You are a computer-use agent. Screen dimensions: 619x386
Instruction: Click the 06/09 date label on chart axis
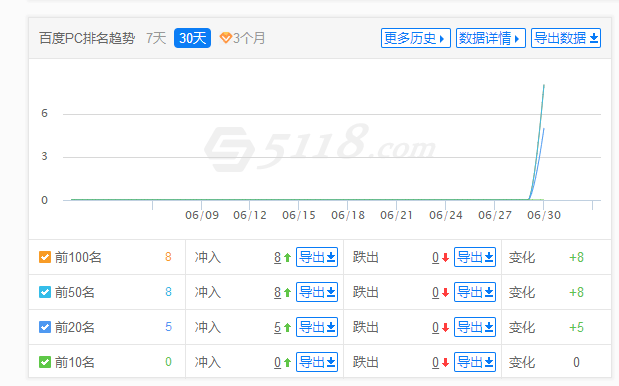202,215
